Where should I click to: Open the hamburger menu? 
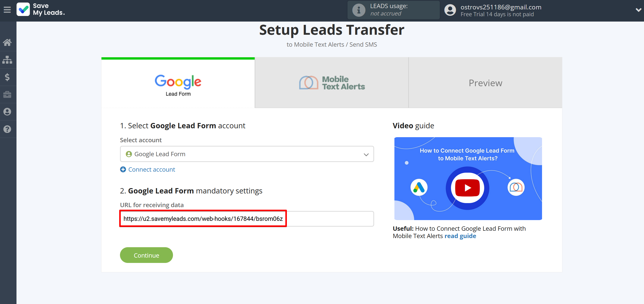click(x=7, y=10)
